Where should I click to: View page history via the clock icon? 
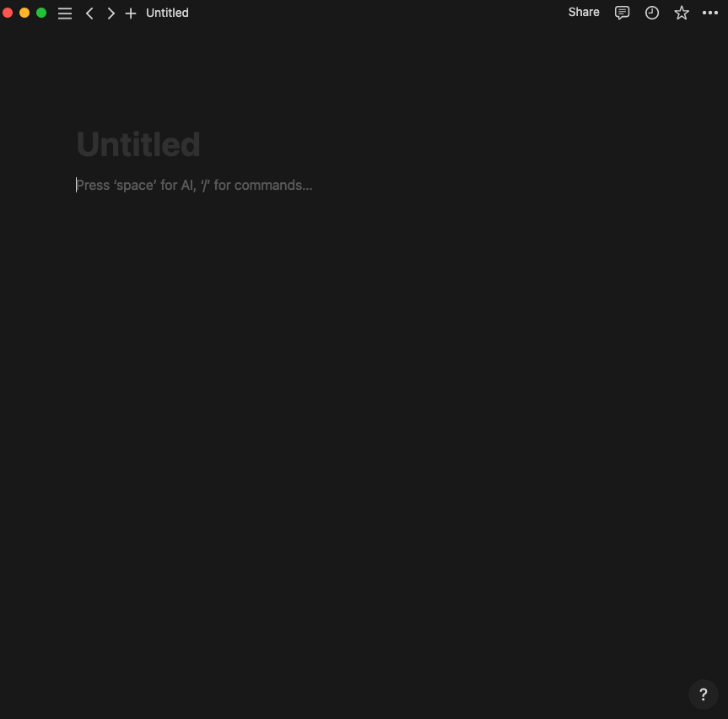coord(652,13)
